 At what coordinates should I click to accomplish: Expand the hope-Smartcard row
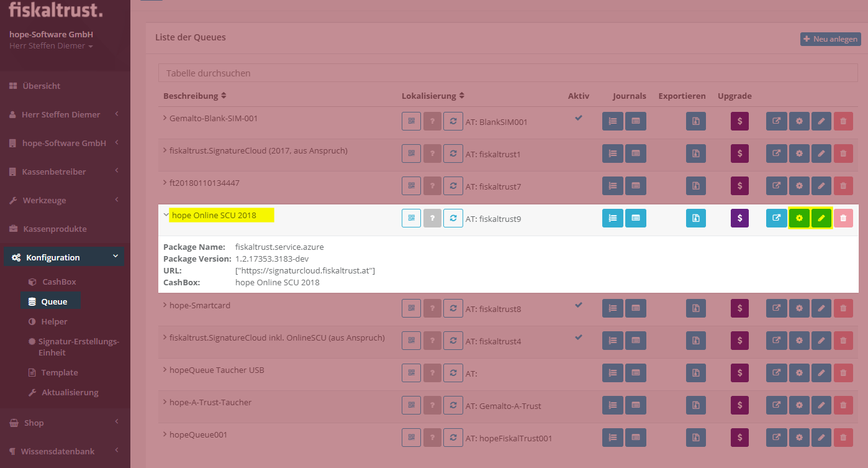click(165, 305)
